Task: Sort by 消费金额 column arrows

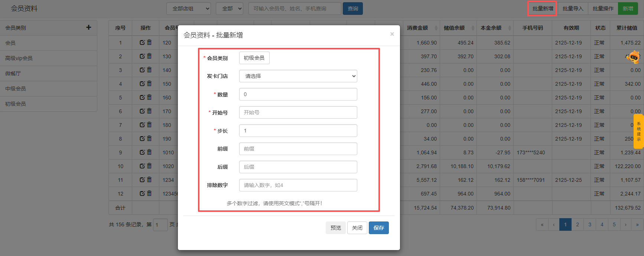Action: click(436, 28)
